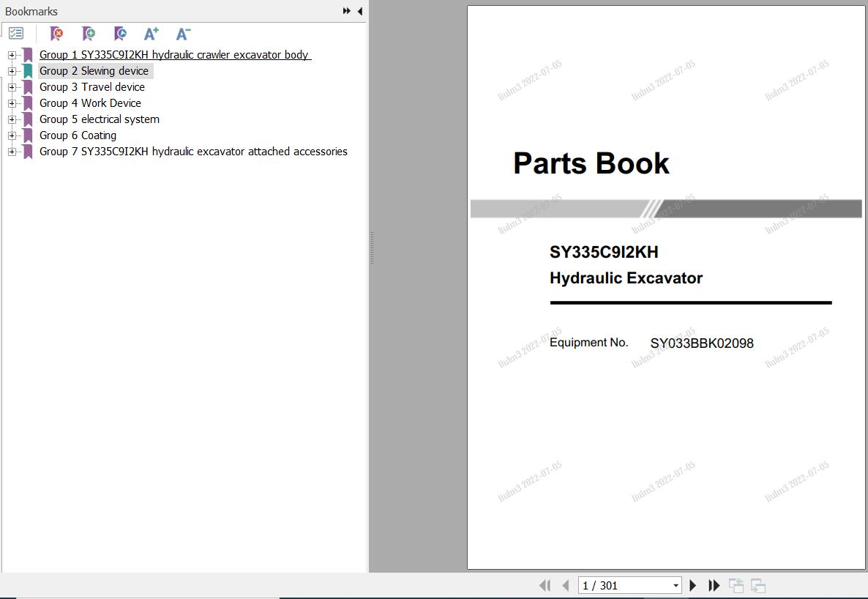Image resolution: width=868 pixels, height=599 pixels.
Task: Expand the Group 5 electrical system node
Action: tap(12, 119)
